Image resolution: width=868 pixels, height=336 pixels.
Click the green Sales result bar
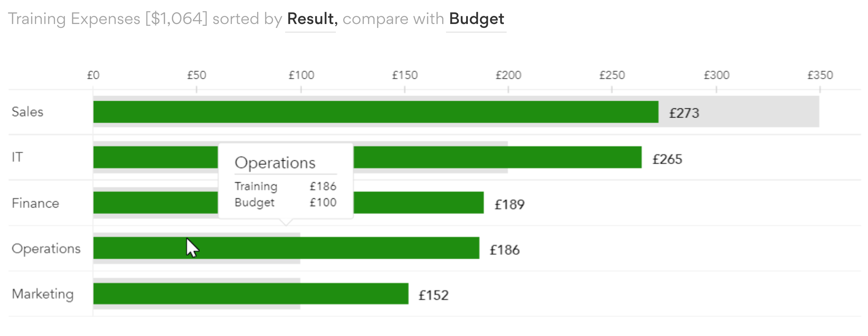click(x=375, y=112)
